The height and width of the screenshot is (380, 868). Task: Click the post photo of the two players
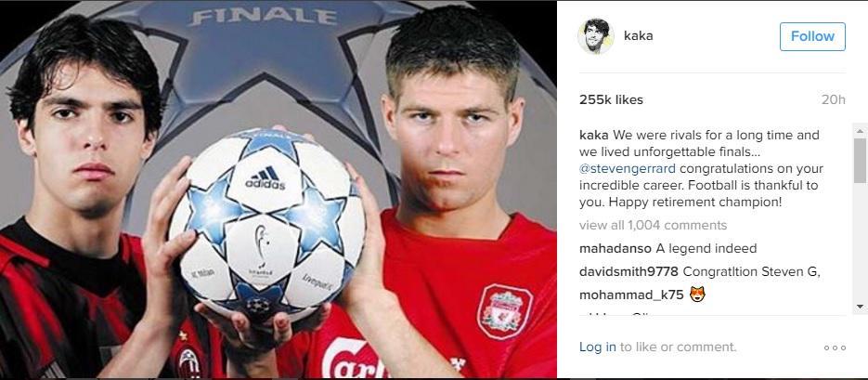coord(278,190)
